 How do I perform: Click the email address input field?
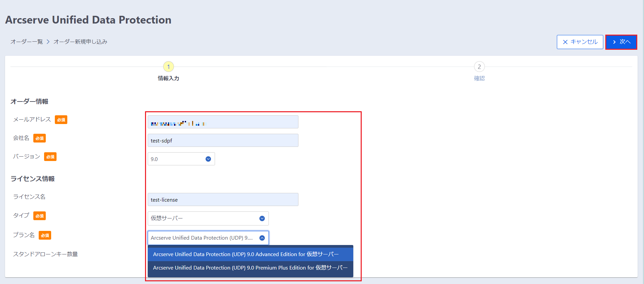[x=223, y=122]
